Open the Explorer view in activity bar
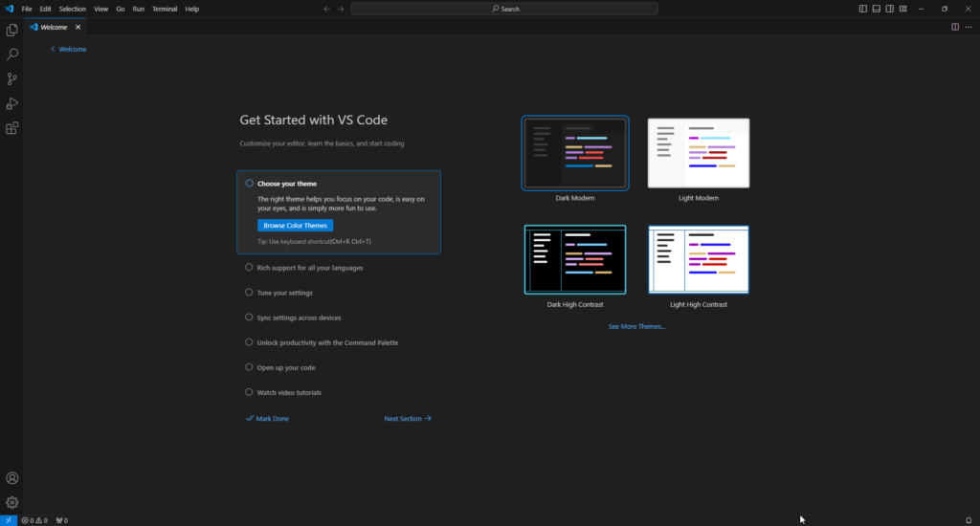 tap(11, 30)
